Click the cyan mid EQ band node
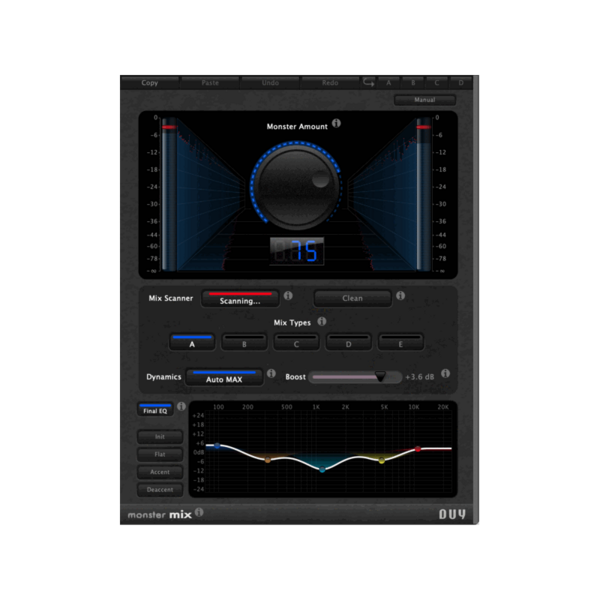This screenshot has height=600, width=600. [322, 469]
